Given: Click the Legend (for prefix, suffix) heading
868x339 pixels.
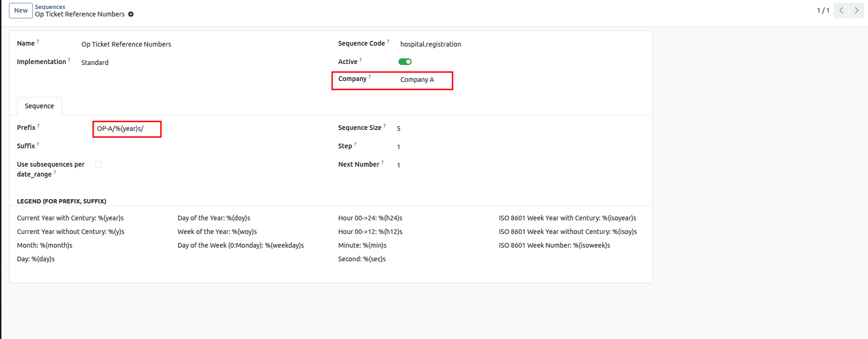Looking at the screenshot, I should pos(62,201).
